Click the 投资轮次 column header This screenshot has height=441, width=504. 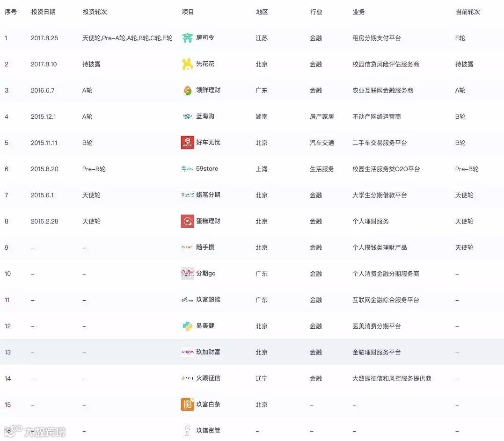point(95,12)
